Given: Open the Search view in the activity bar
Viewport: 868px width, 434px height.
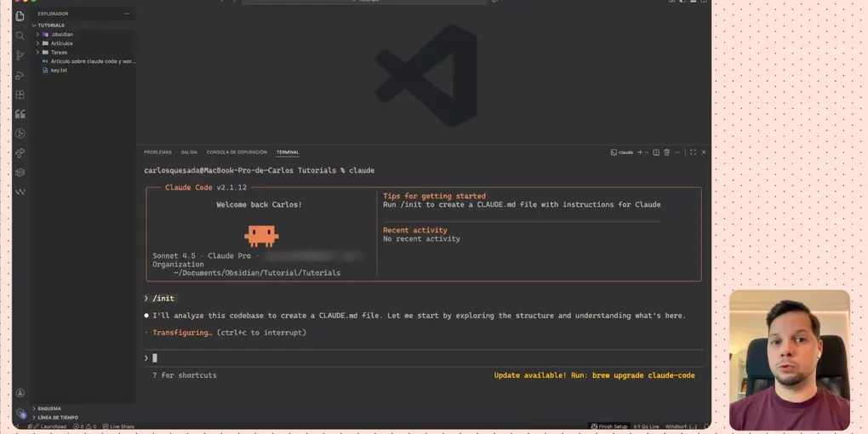Looking at the screenshot, I should tap(20, 36).
